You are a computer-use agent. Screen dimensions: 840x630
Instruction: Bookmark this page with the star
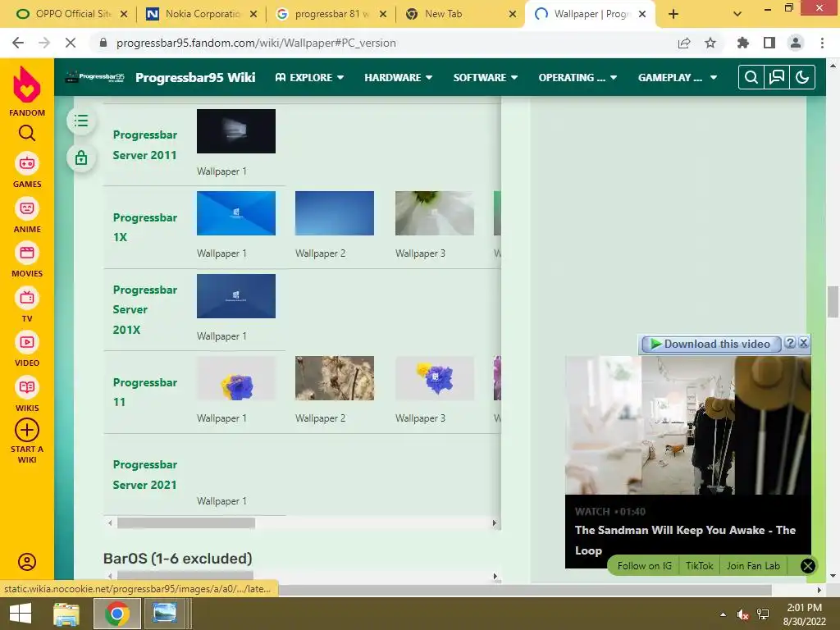pyautogui.click(x=710, y=43)
